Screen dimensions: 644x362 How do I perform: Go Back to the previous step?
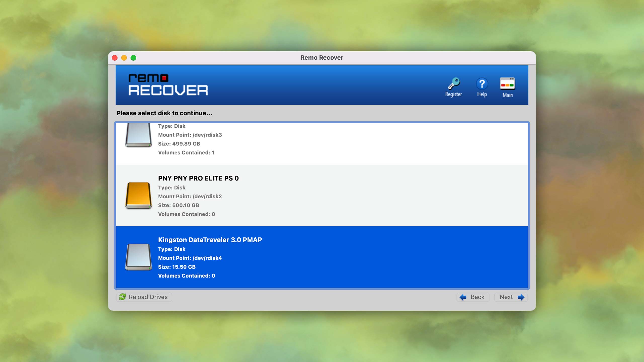point(473,297)
